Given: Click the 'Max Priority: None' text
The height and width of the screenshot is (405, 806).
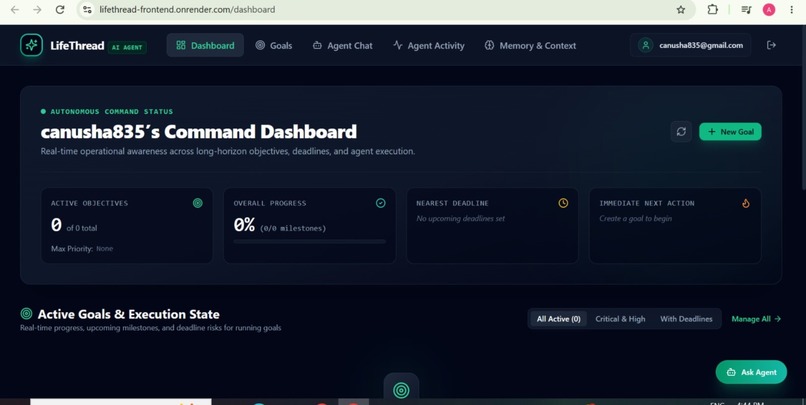Looking at the screenshot, I should pos(82,248).
